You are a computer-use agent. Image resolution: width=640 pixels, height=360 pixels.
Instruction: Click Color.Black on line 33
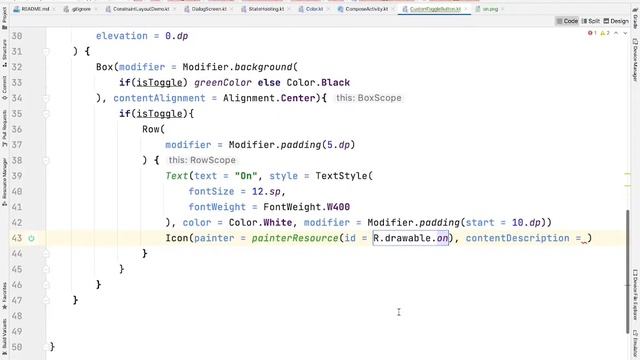[x=318, y=83]
